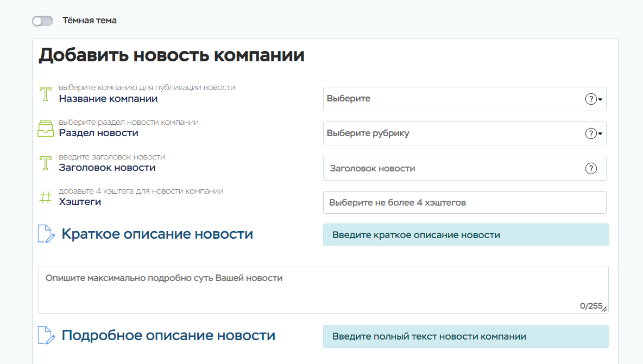
Task: Click the Введите краткое описание новости banner
Action: tap(465, 235)
